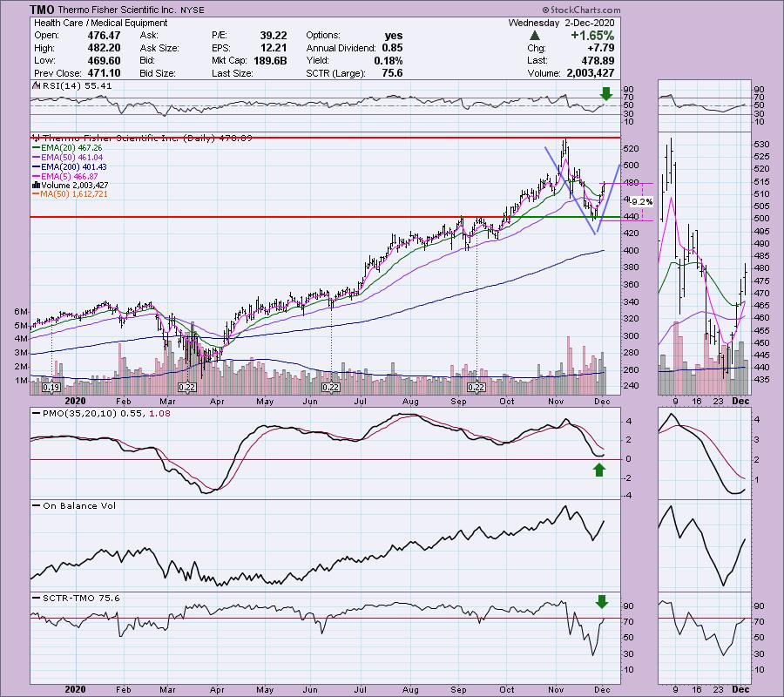Screen dimensions: 784x697
Task: Click the 520 price axis label on main chart
Action: [x=632, y=148]
